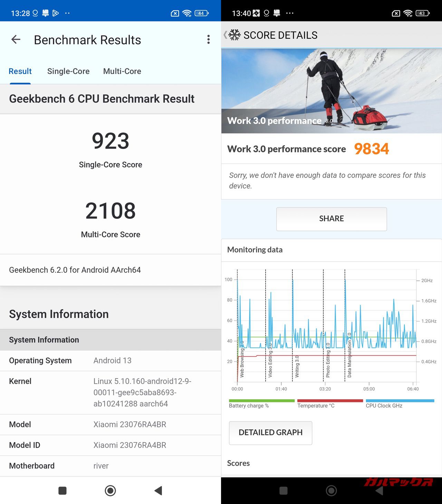
Task: Tap the back arrow in Benchmark Results
Action: pos(16,40)
